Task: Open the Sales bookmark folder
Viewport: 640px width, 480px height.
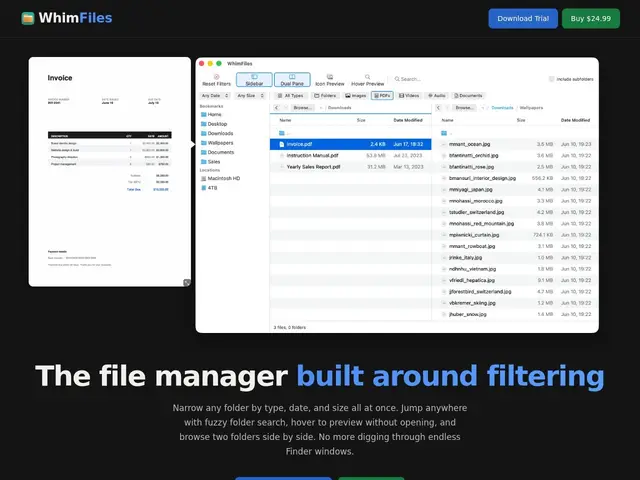Action: pyautogui.click(x=211, y=162)
